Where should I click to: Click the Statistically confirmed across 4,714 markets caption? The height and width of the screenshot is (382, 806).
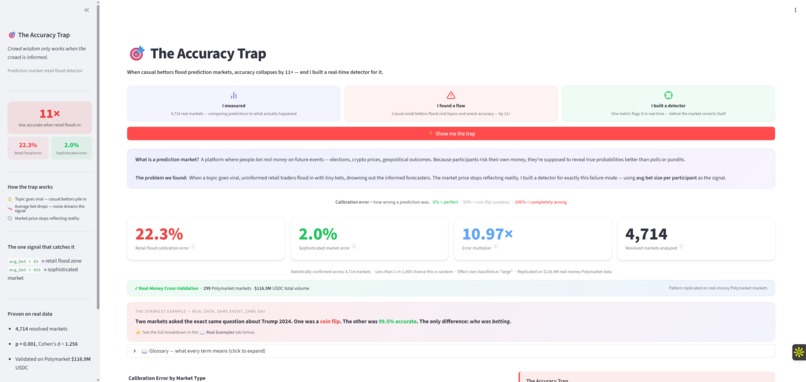(x=451, y=271)
